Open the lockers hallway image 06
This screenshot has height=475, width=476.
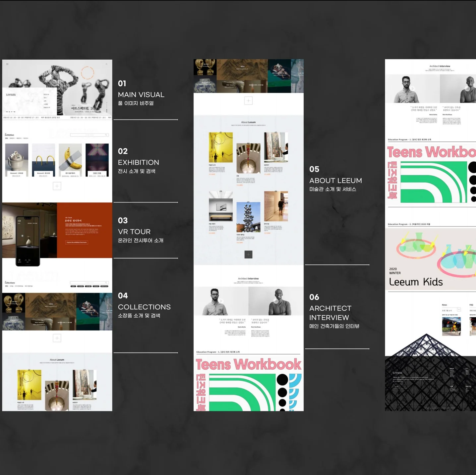click(276, 206)
